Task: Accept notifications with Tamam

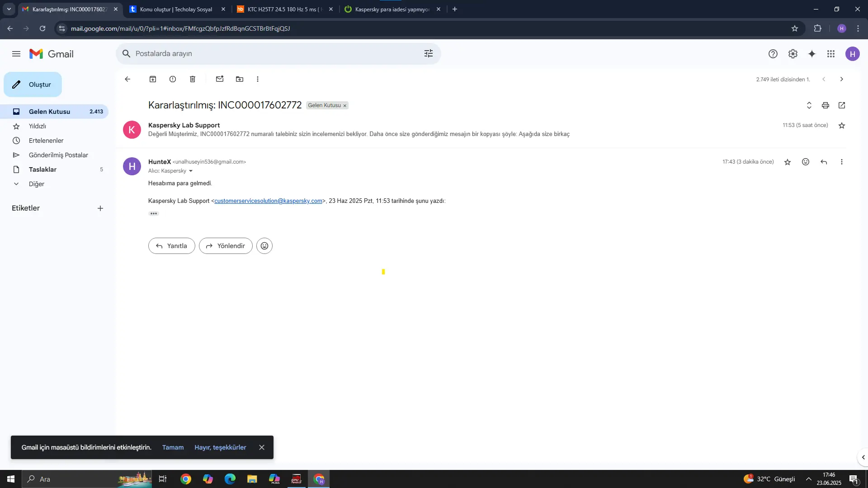Action: [x=173, y=447]
